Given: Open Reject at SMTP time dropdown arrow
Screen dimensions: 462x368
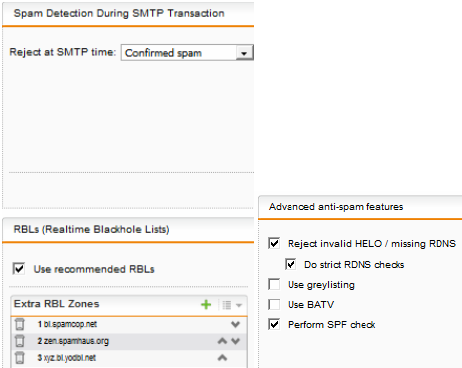Looking at the screenshot, I should click(x=244, y=53).
